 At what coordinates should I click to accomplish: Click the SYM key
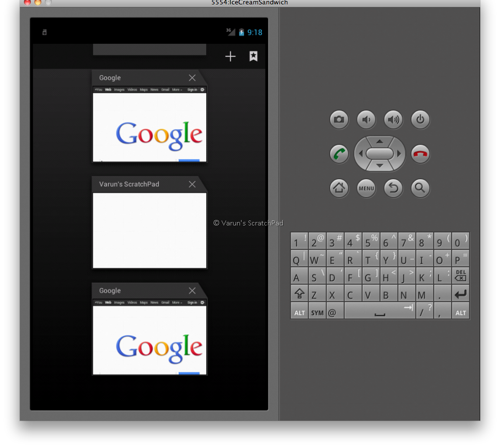pos(317,311)
